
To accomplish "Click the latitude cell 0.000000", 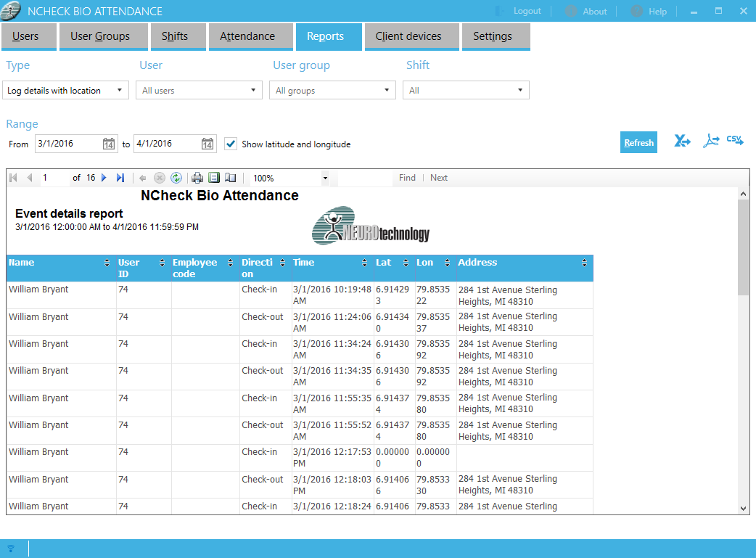I will tap(395, 458).
